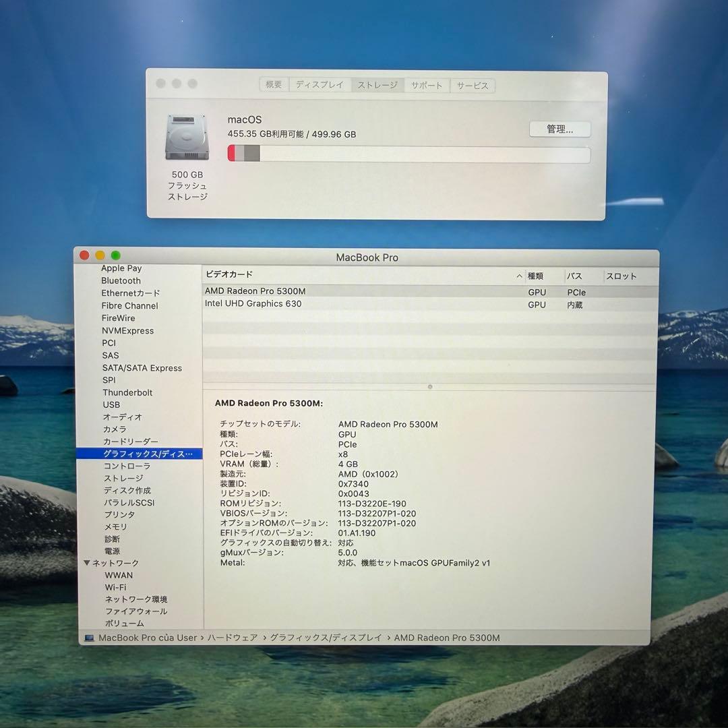Select Bluetooth in the sidebar

coord(121,280)
